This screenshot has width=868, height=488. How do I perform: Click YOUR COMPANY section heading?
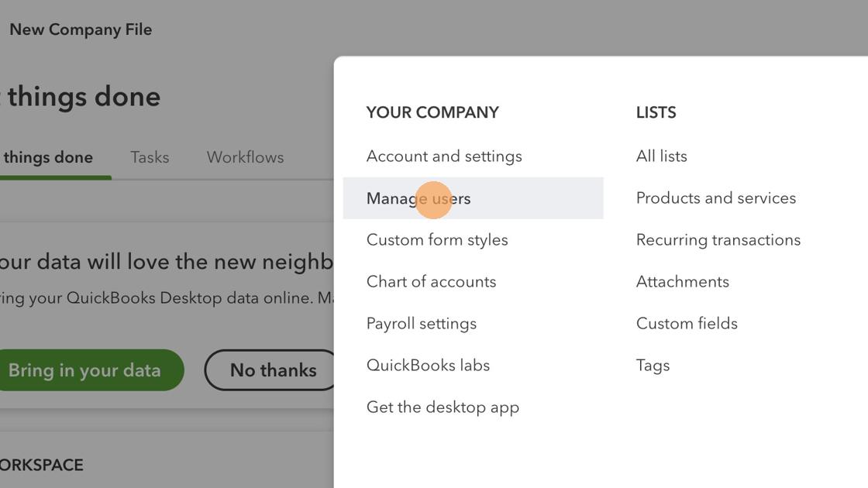(x=432, y=112)
